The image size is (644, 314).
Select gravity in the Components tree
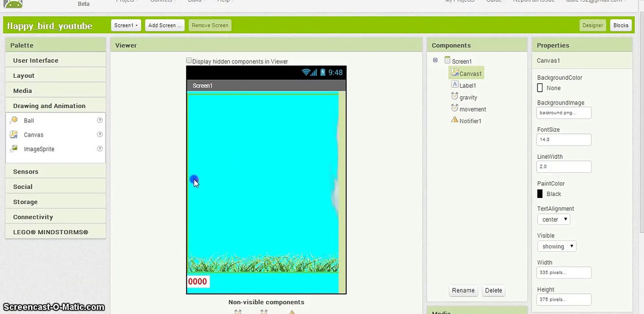[468, 98]
